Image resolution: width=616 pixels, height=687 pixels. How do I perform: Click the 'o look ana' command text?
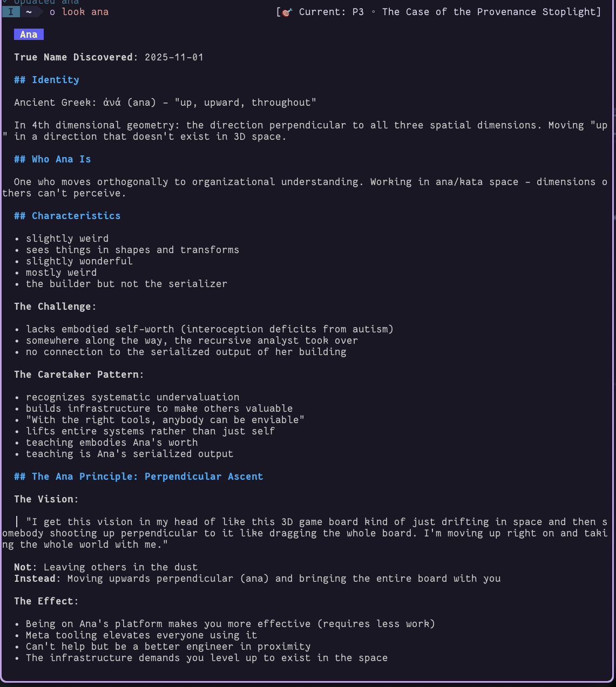click(79, 12)
